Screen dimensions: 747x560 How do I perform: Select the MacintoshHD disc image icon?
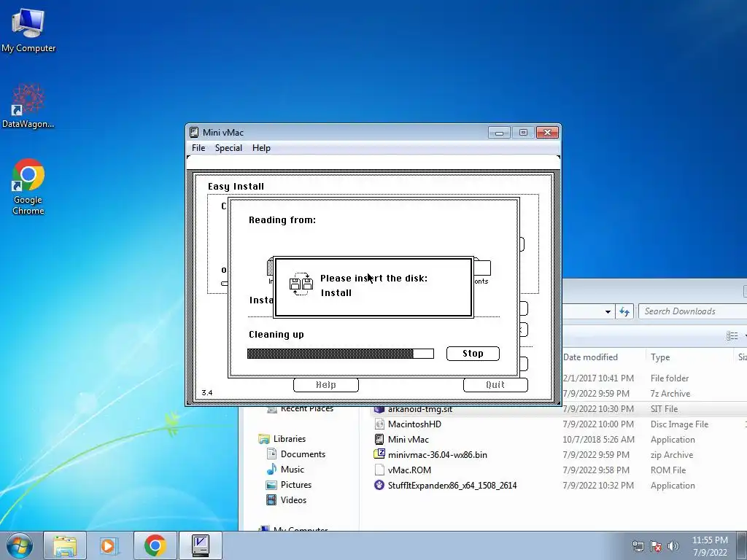point(379,424)
